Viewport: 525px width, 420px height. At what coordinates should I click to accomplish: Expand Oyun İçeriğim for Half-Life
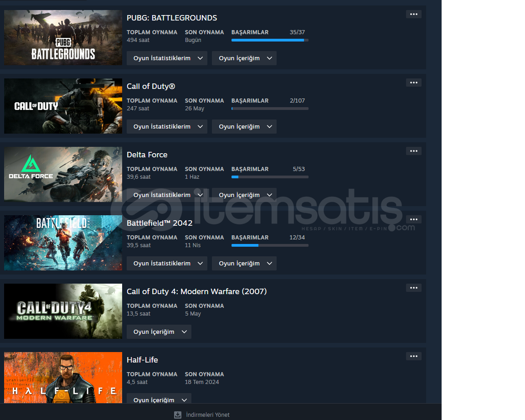[159, 399]
